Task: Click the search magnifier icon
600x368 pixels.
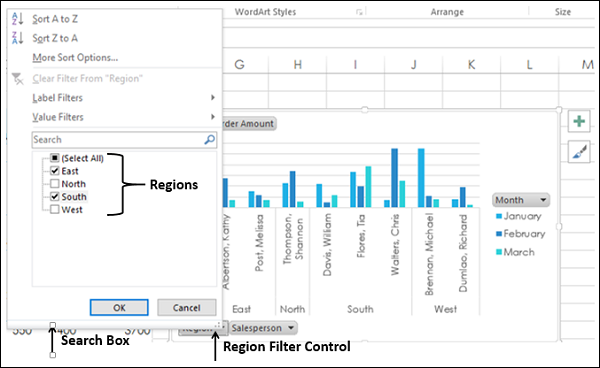Action: click(209, 140)
